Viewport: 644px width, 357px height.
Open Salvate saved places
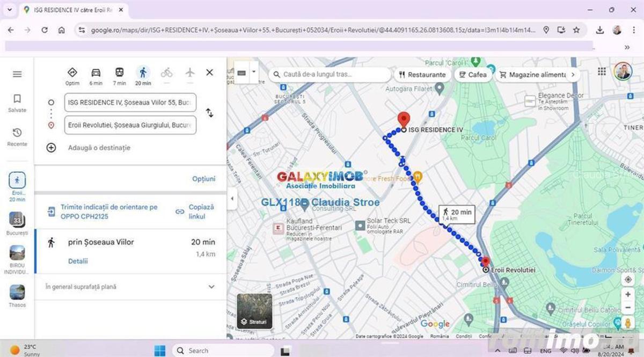click(17, 103)
